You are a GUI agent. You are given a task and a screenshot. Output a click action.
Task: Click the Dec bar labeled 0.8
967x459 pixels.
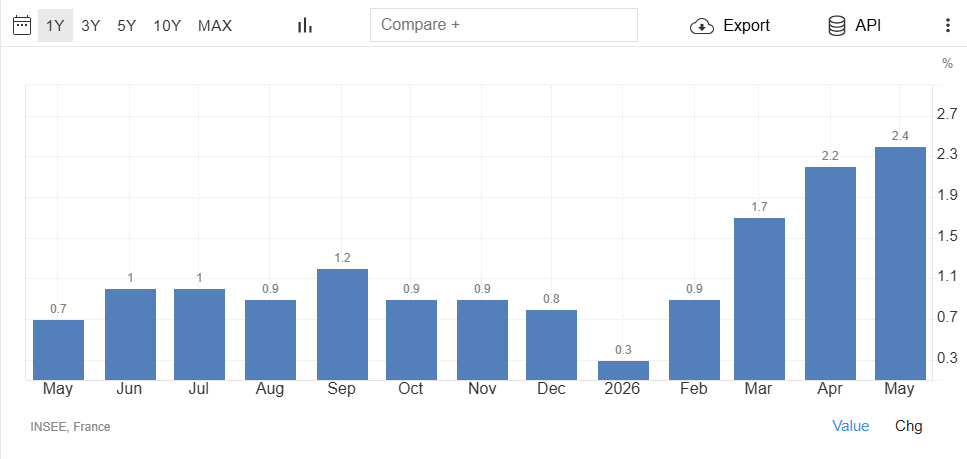[551, 345]
